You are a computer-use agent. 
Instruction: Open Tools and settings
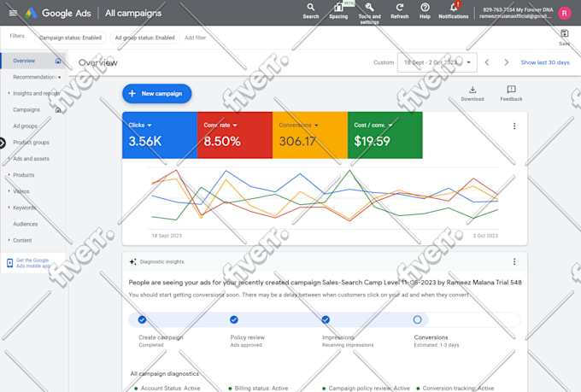pyautogui.click(x=369, y=13)
